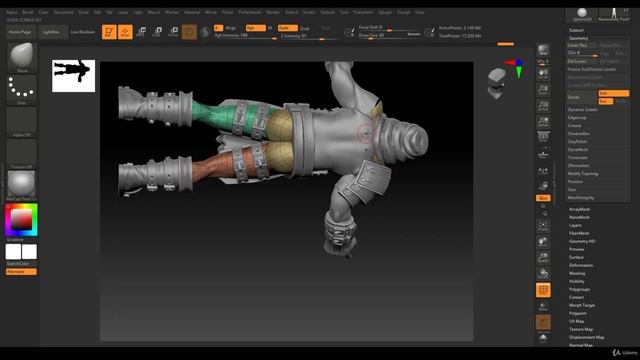Viewport: 640px width, 360px height.
Task: Click the Move view icon in right shelf
Action: coord(543,242)
